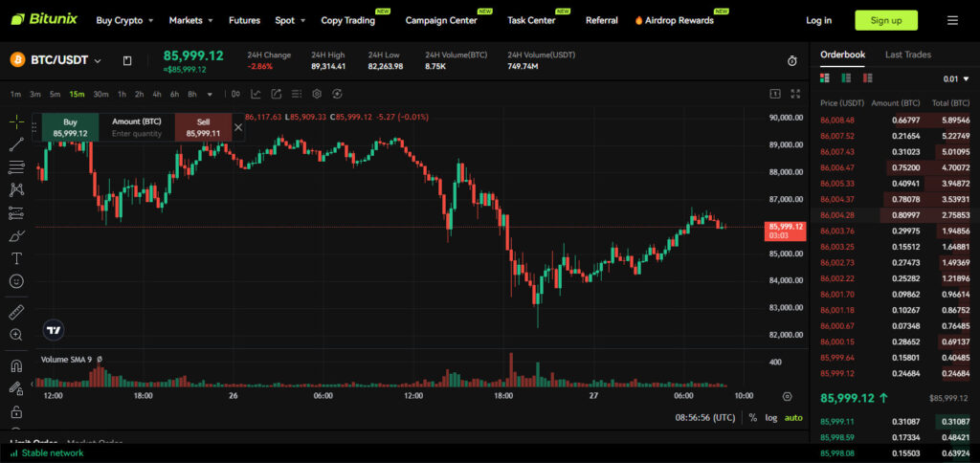Viewport: 980px width, 463px height.
Task: Toggle magnet mode for drawings
Action: point(16,364)
